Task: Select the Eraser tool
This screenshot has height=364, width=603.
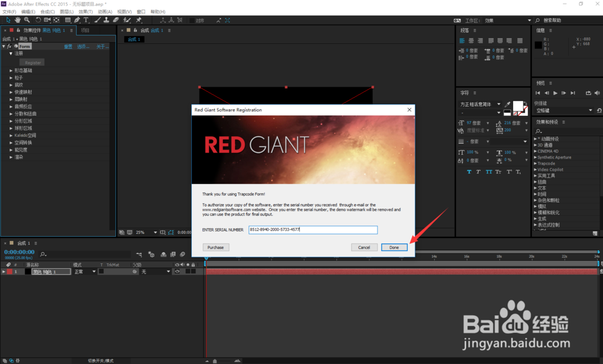Action: (116, 20)
